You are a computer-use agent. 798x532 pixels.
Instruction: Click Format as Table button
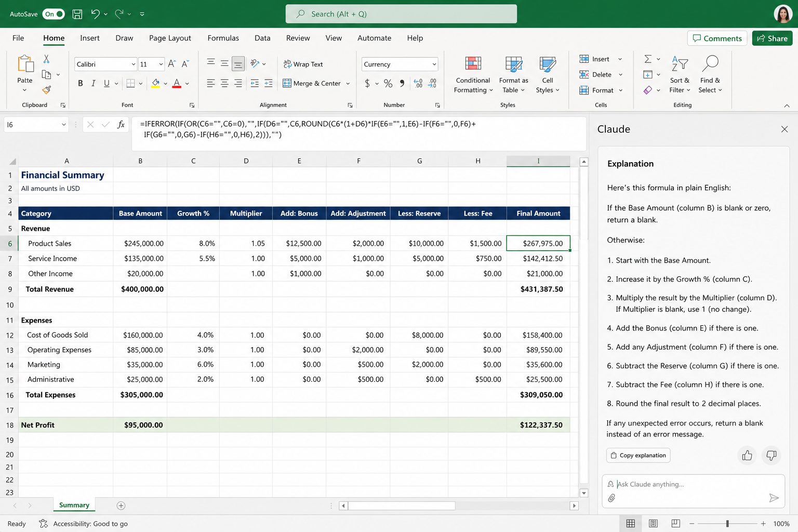[514, 74]
